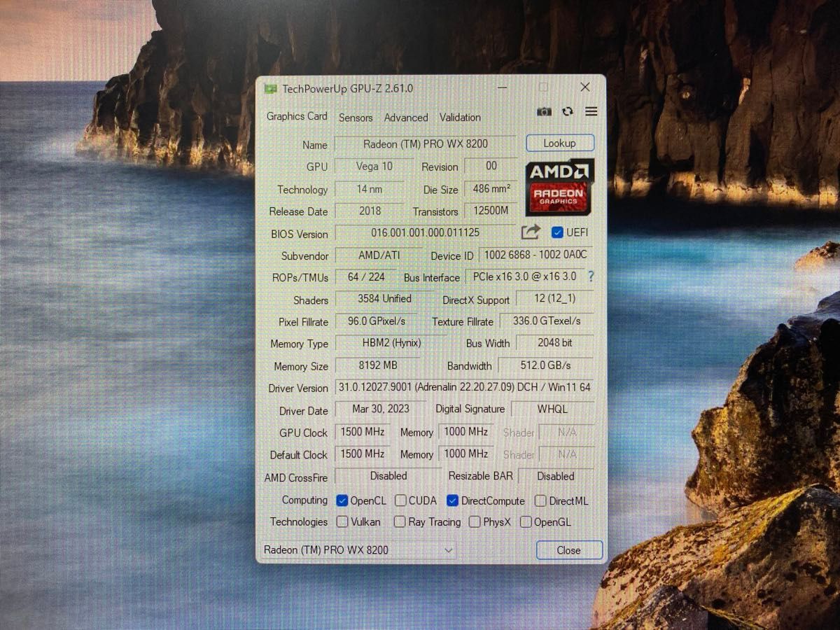Click the GPU field showing Vega 10
The image size is (840, 630).
click(x=374, y=166)
